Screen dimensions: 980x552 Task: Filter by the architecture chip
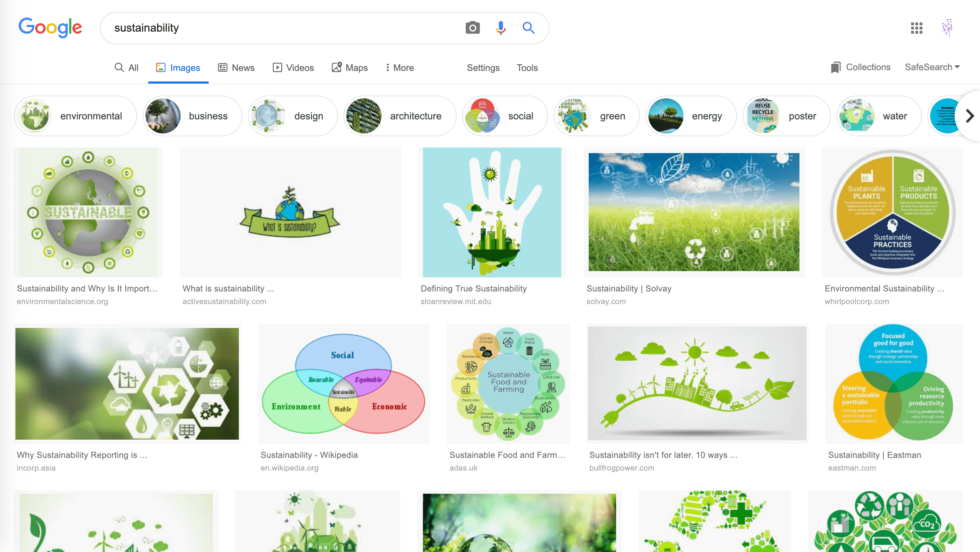tap(400, 116)
